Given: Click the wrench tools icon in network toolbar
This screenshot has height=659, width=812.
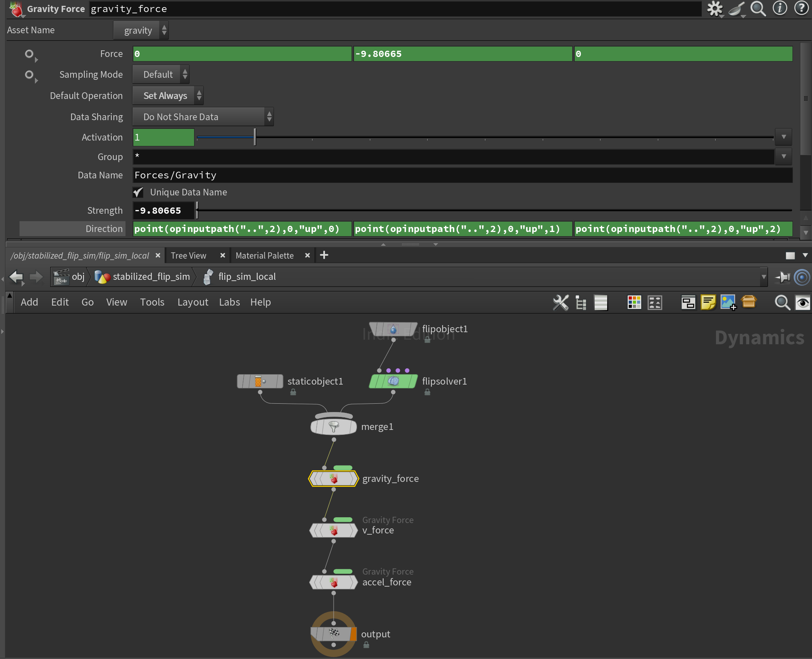Looking at the screenshot, I should (561, 302).
